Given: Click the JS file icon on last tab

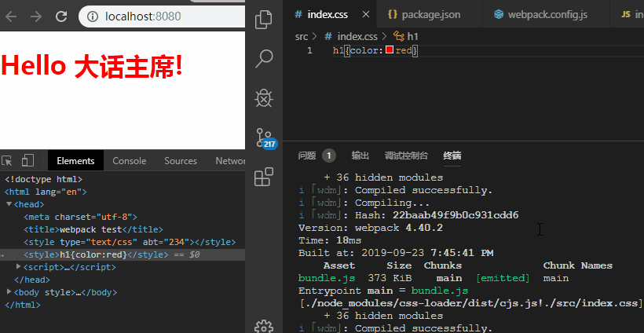Looking at the screenshot, I should tap(625, 15).
